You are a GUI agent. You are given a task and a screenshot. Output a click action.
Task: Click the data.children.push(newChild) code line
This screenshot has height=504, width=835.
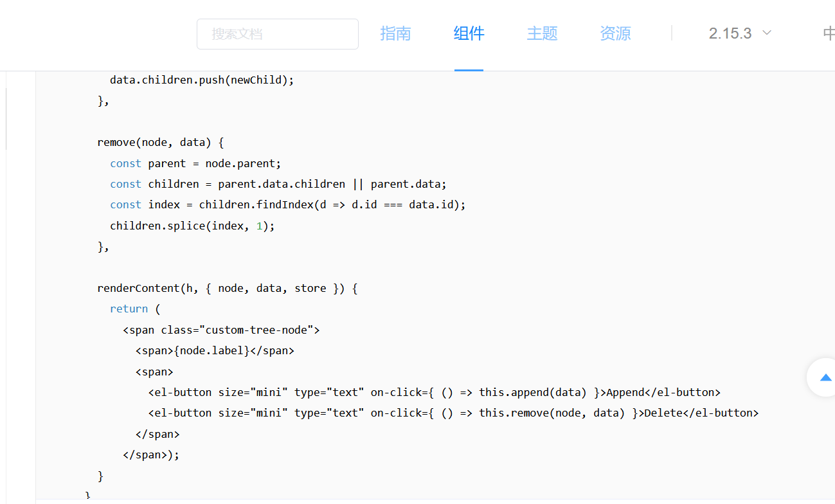coord(202,80)
